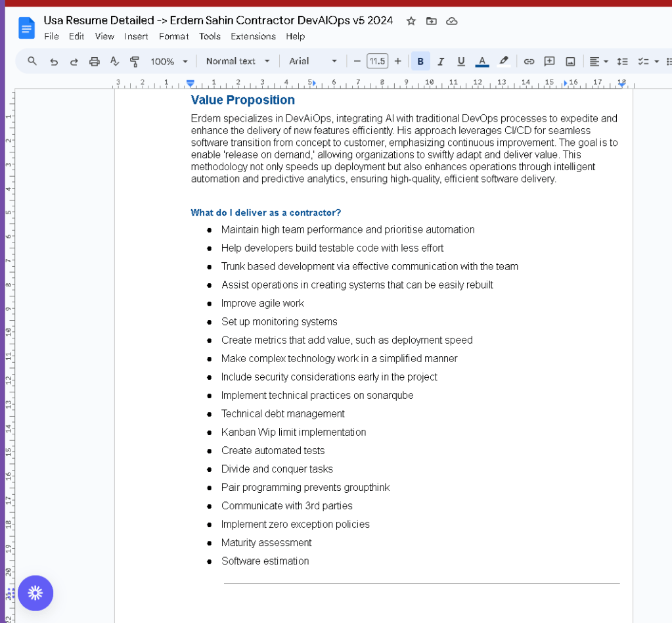Run spelling and grammar check
672x623 pixels.
tap(114, 61)
